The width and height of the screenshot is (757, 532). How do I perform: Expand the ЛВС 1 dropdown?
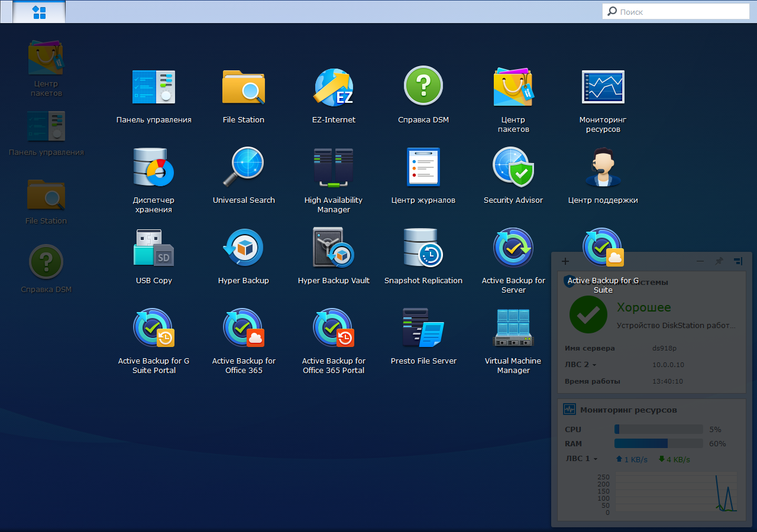click(x=582, y=459)
